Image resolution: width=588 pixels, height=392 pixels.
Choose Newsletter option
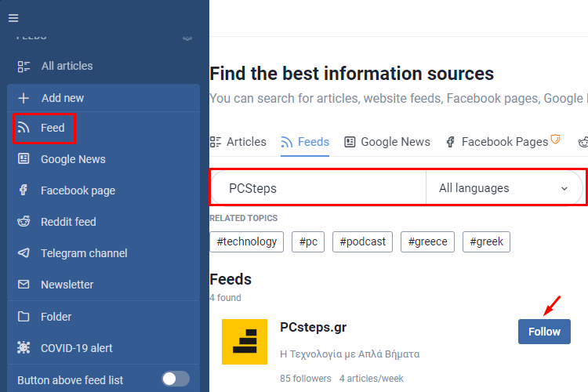103,285
